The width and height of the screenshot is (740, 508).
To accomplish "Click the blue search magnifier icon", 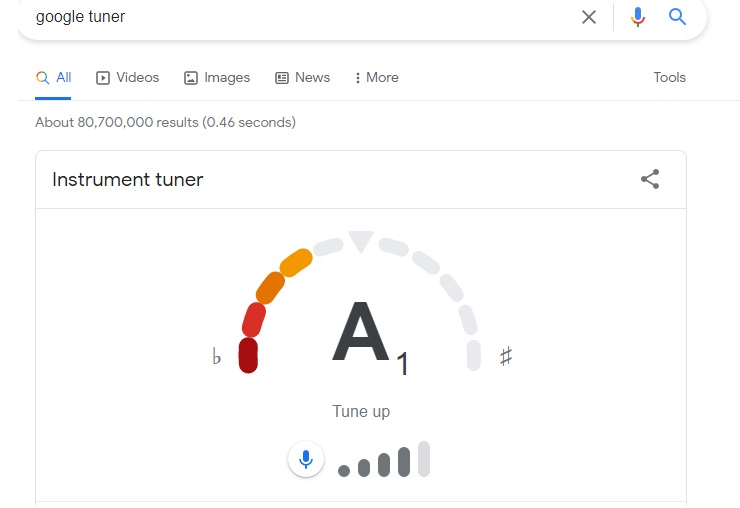I will (678, 17).
